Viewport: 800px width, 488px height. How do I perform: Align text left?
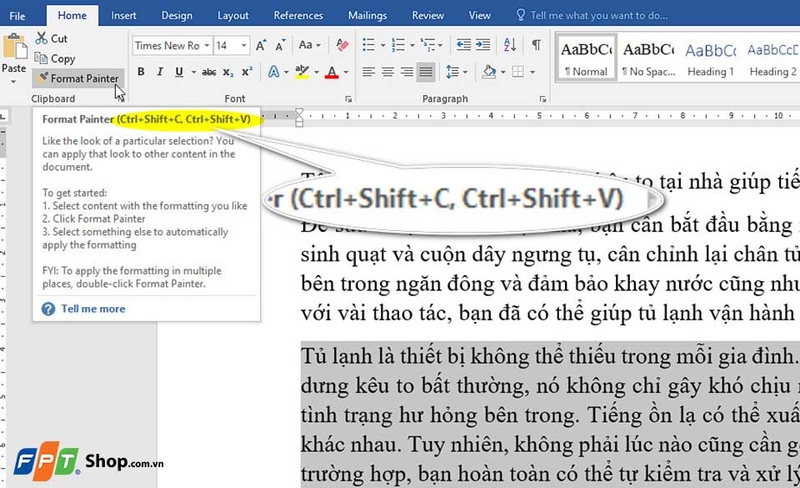click(x=368, y=72)
